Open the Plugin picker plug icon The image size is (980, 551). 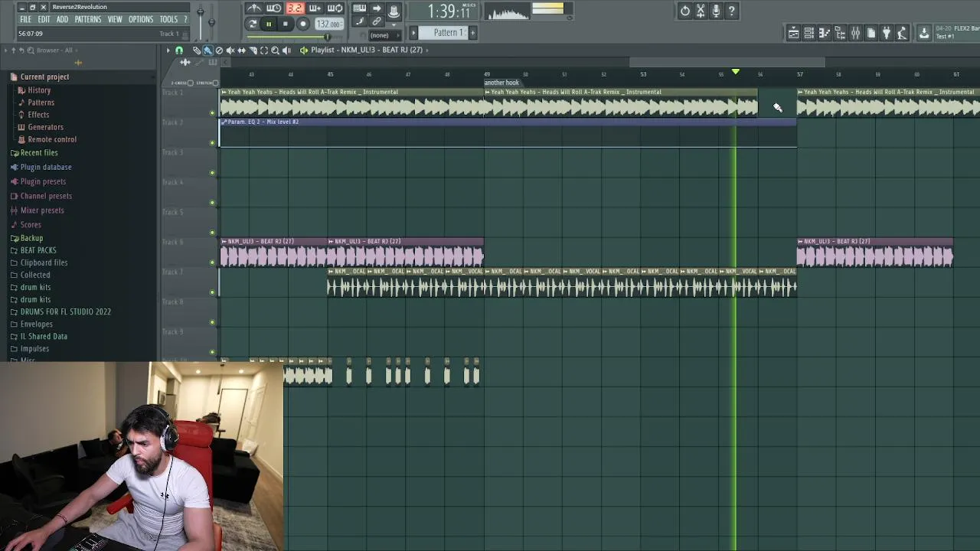tap(887, 33)
